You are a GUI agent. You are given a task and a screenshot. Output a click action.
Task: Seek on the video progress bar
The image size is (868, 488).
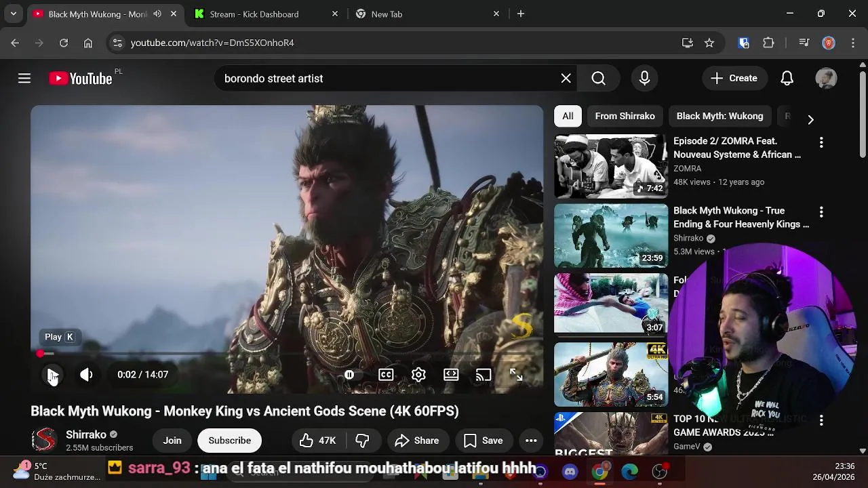pos(287,354)
